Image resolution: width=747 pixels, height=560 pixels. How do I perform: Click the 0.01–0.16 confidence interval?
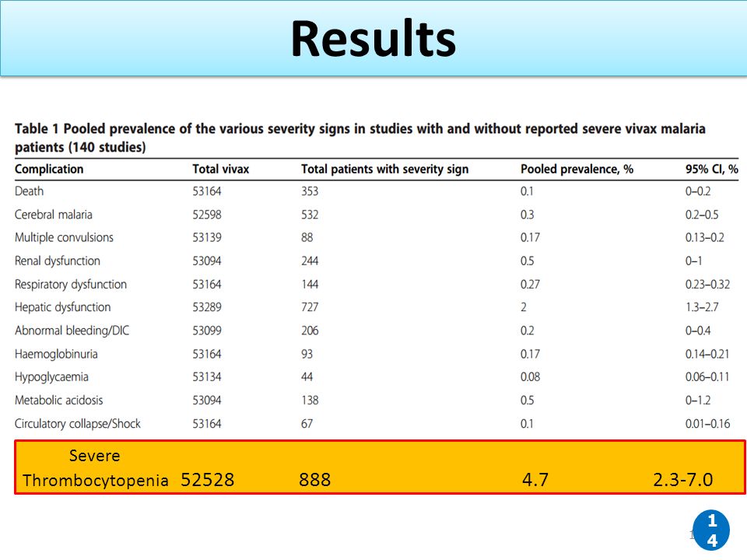point(707,423)
